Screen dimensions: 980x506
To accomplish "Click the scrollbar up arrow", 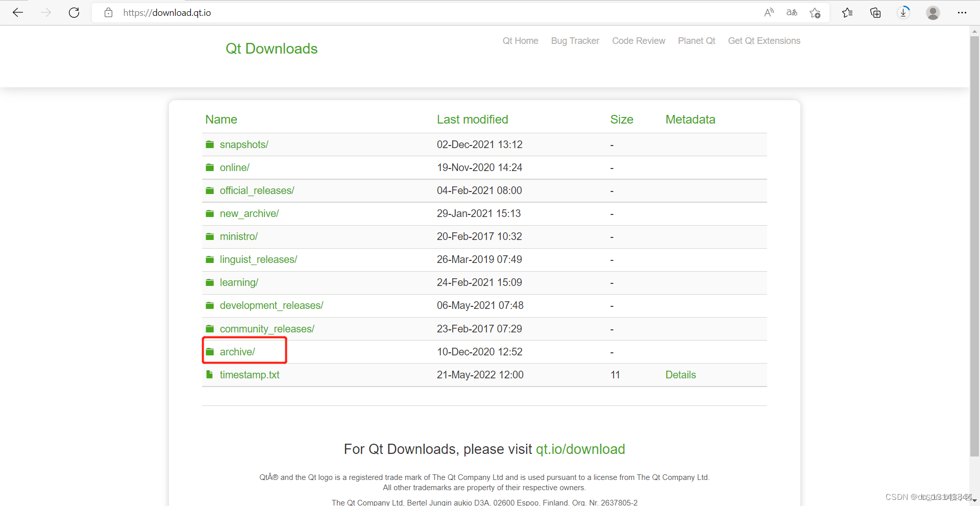I will click(x=974, y=31).
